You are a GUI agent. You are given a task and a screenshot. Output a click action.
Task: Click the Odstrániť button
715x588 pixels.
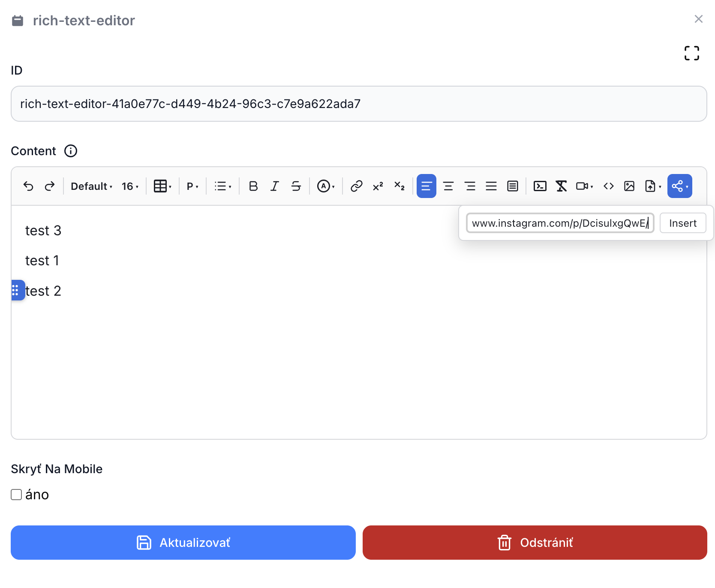[x=535, y=543]
